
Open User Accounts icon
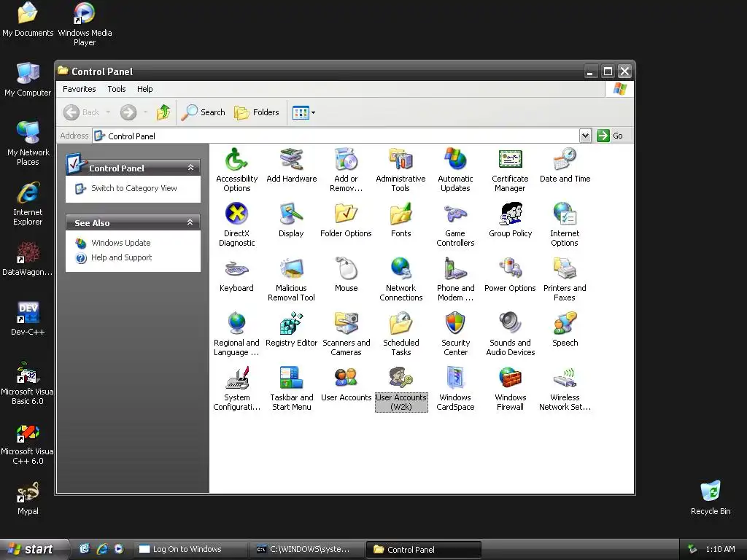tap(346, 384)
